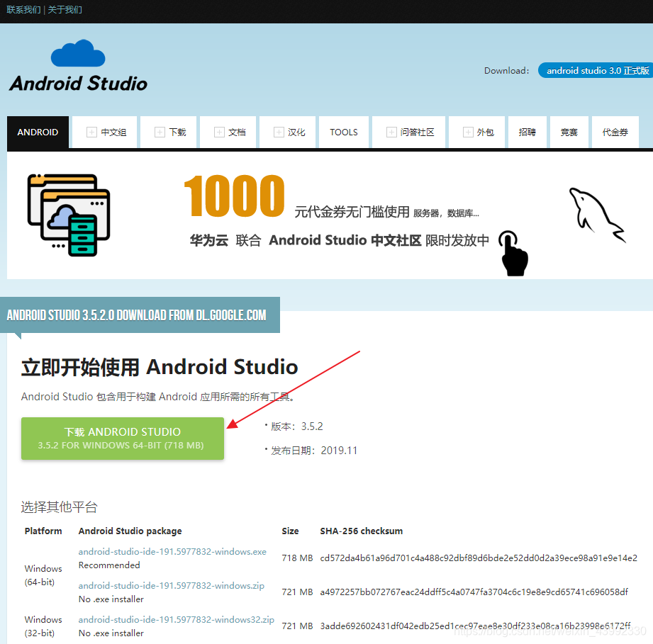Screen dimensions: 653x644
Task: Expand the plus icon next to 外包
Action: pos(468,132)
